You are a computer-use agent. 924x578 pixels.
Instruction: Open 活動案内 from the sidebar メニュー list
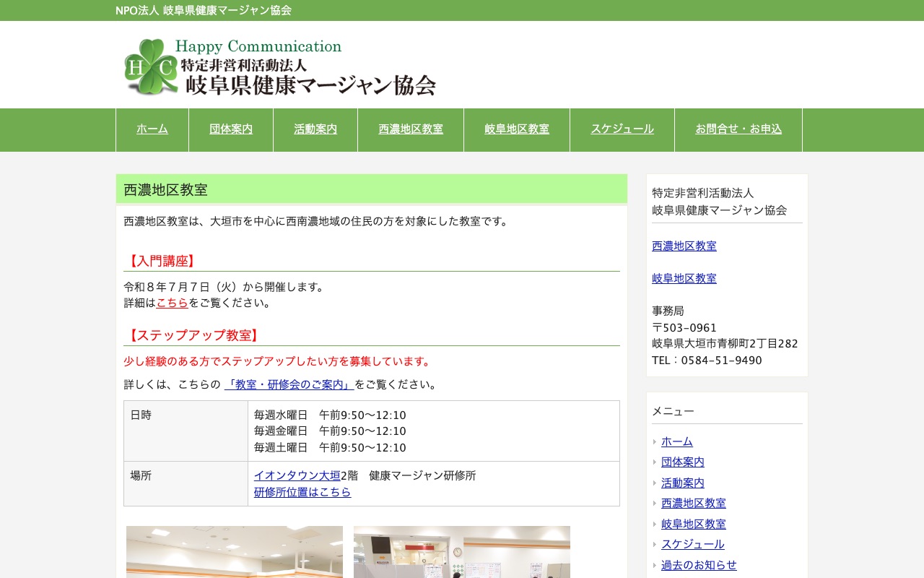(682, 483)
